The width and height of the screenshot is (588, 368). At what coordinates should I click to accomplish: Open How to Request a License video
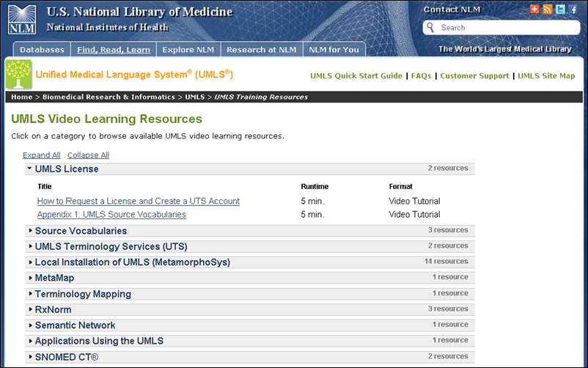click(x=138, y=201)
